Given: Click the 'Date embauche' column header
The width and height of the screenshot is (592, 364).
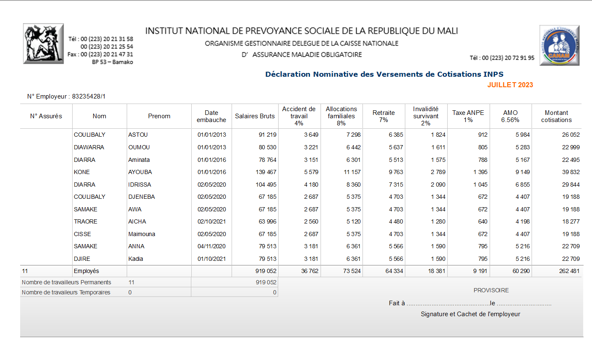Looking at the screenshot, I should (x=211, y=116).
